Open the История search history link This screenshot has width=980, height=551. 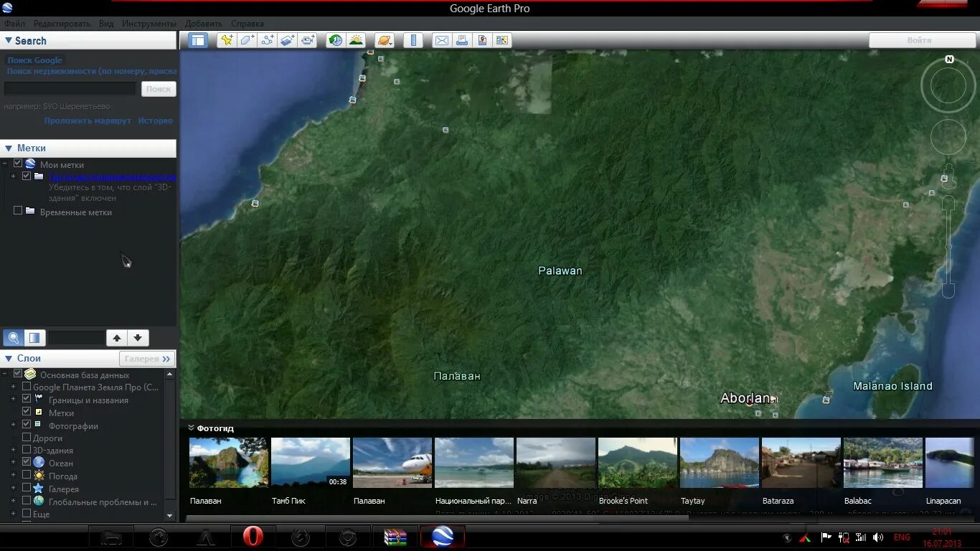click(155, 121)
